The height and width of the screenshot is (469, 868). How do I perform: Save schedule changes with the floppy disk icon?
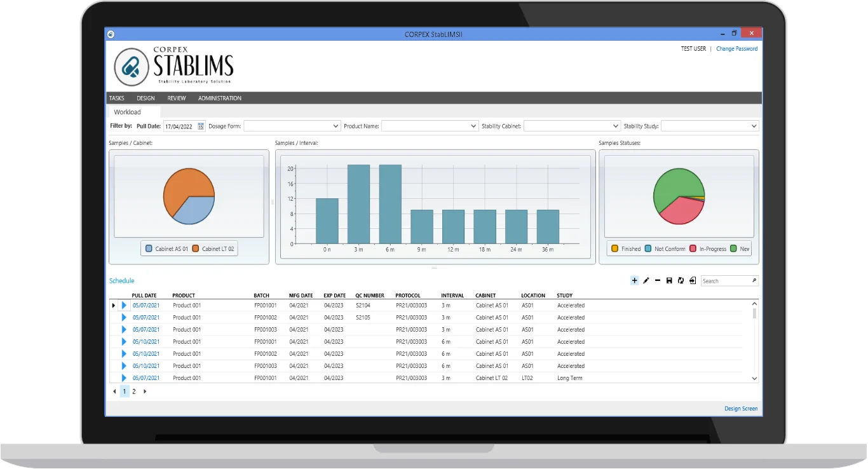pos(669,280)
